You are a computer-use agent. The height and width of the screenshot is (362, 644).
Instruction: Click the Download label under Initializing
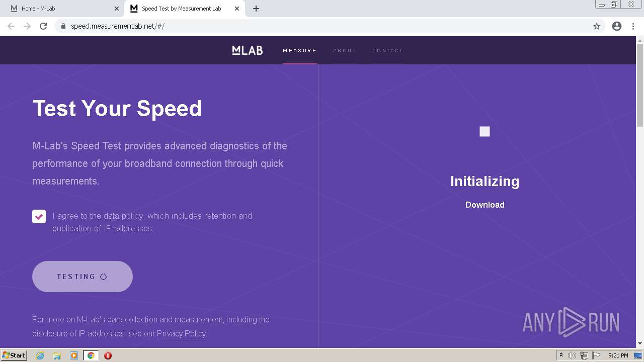point(485,205)
